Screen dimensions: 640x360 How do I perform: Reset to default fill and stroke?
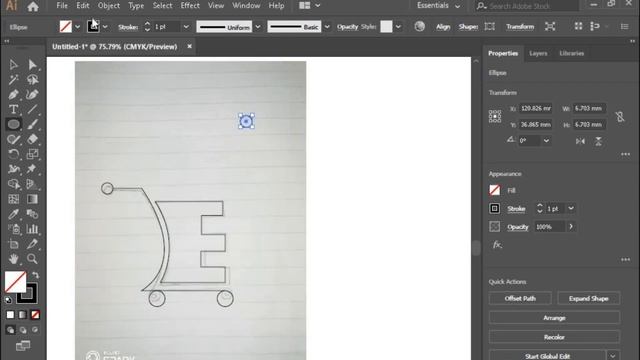point(8,300)
